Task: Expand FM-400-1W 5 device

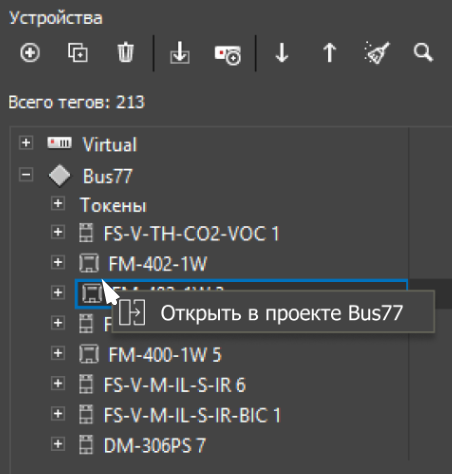Action: [x=58, y=353]
